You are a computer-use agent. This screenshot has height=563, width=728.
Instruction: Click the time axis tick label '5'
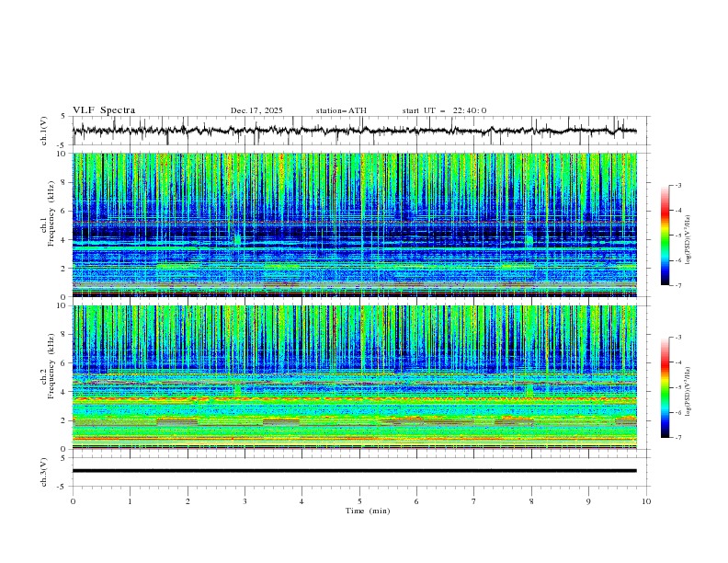pos(359,501)
